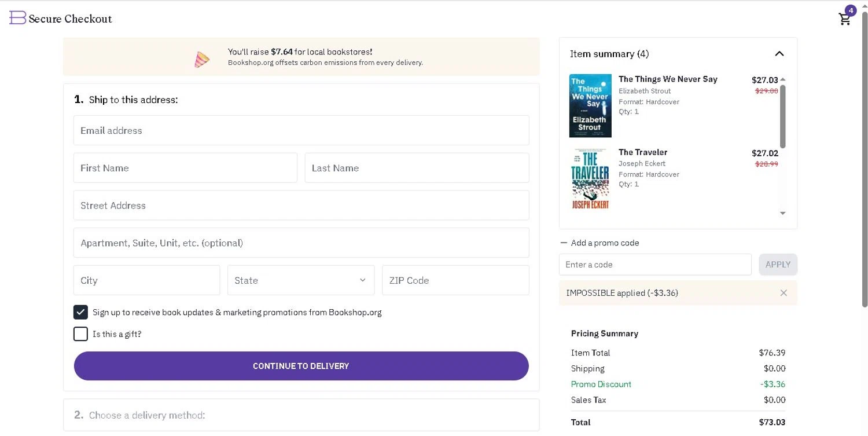Click the $73.03 total value

[x=772, y=423]
